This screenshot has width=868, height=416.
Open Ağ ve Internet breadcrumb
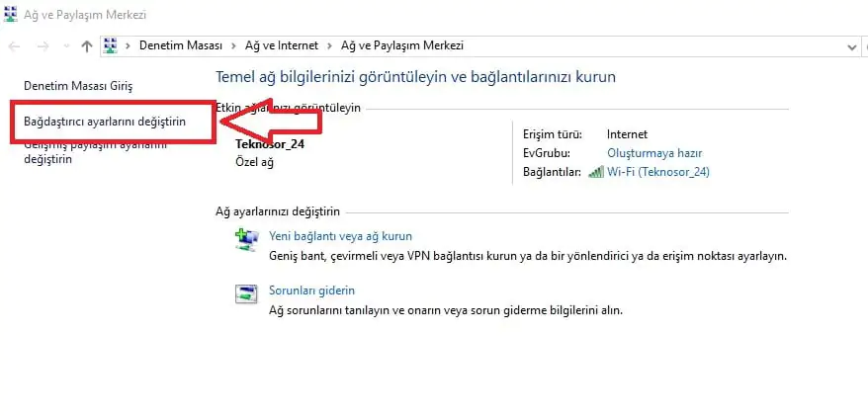[282, 45]
